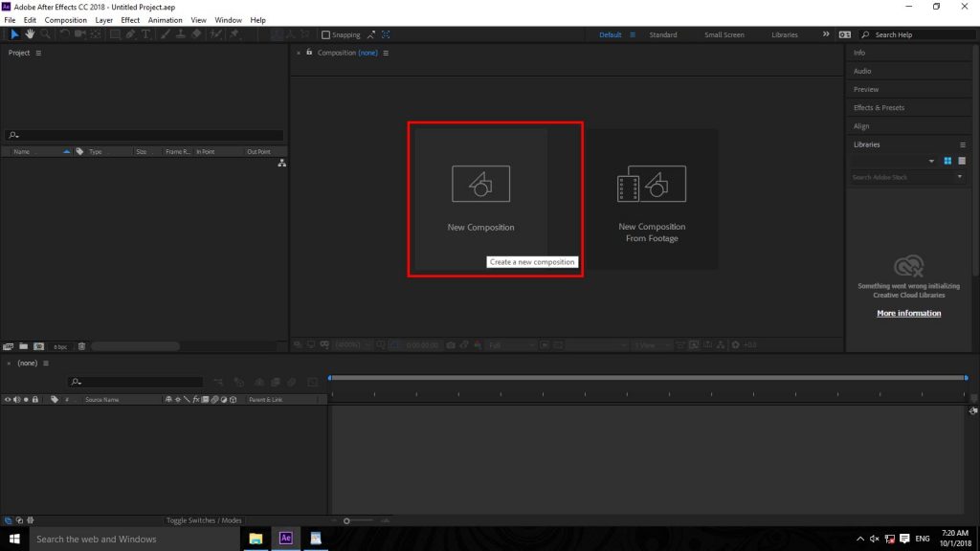Show hidden system tray icons
The image size is (980, 551).
point(860,539)
